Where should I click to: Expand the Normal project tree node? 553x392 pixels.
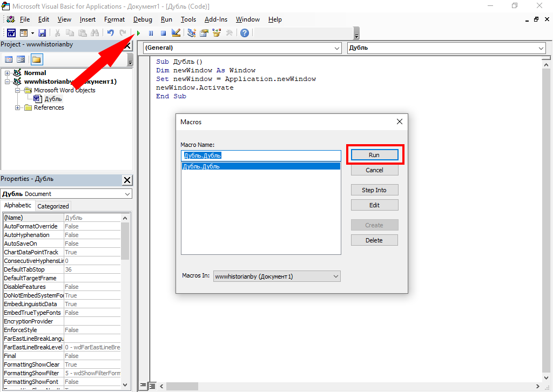point(8,73)
